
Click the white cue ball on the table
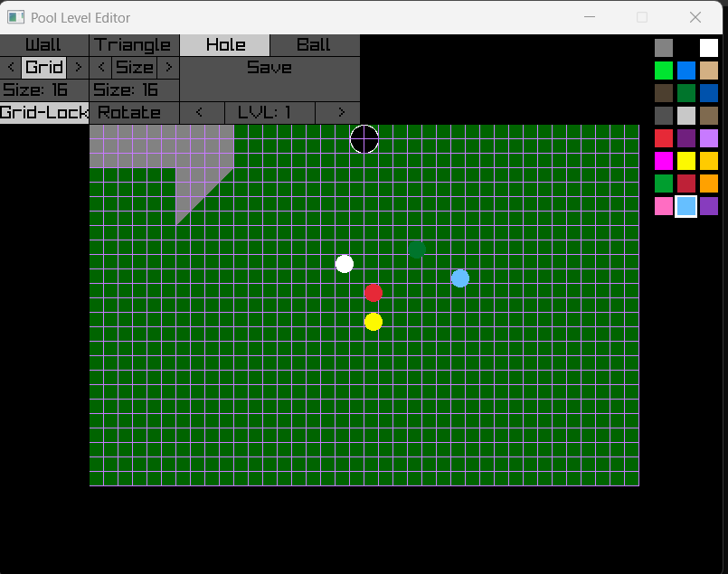tap(345, 264)
